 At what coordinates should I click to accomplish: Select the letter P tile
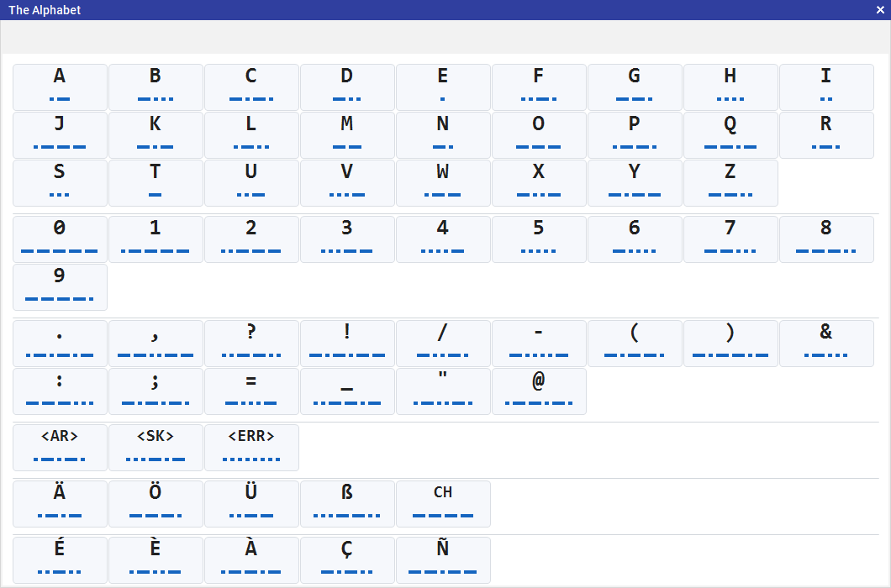635,135
